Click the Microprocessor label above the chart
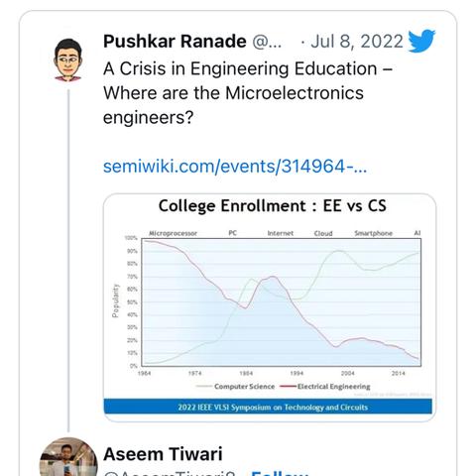The height and width of the screenshot is (476, 476). [x=173, y=233]
